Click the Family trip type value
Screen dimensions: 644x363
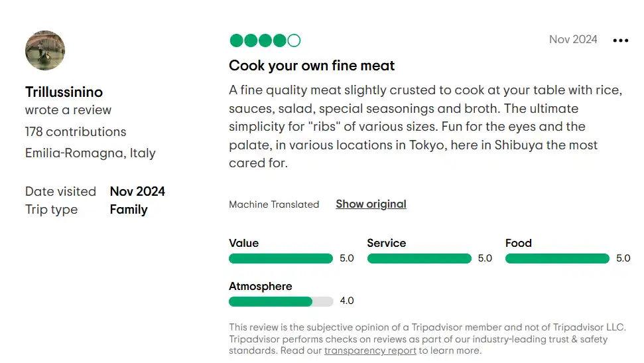tap(129, 210)
